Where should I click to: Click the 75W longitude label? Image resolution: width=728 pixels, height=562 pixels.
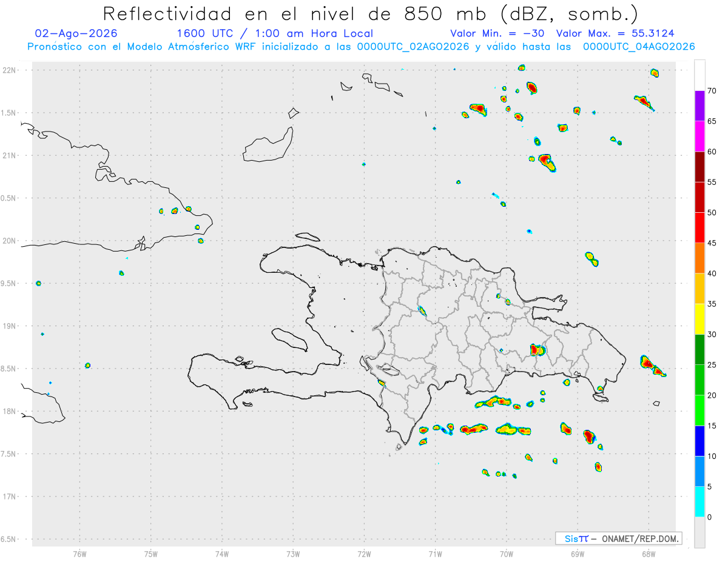tap(151, 553)
